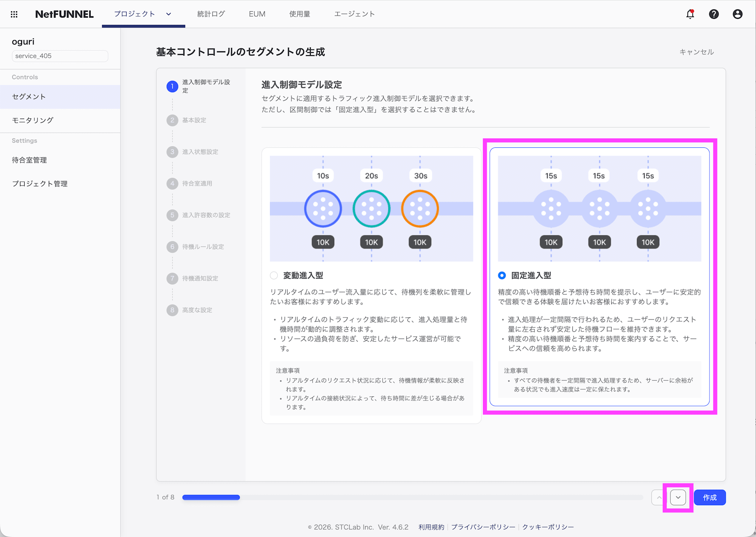Click the account profile avatar icon
Screen dimensions: 756x537
pyautogui.click(x=737, y=14)
